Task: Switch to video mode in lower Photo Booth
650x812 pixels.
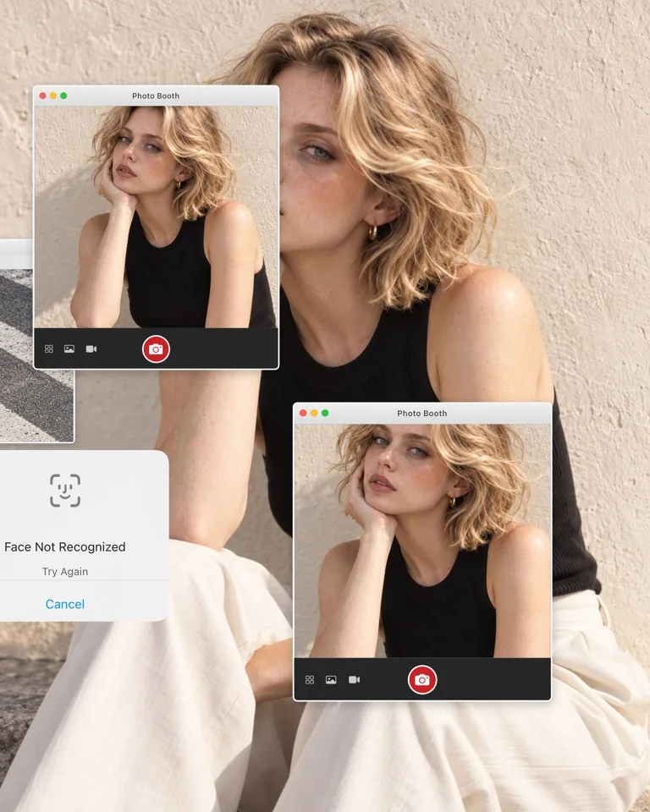Action: click(354, 679)
